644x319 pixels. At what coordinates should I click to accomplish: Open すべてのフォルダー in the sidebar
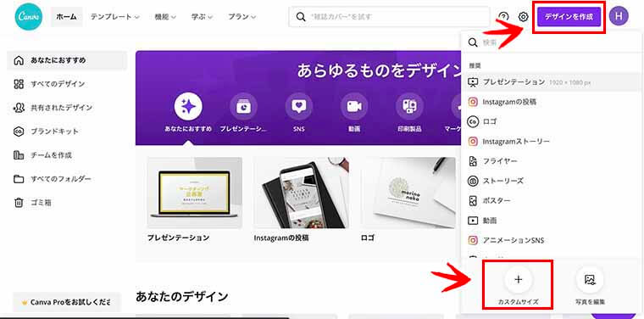[67, 179]
